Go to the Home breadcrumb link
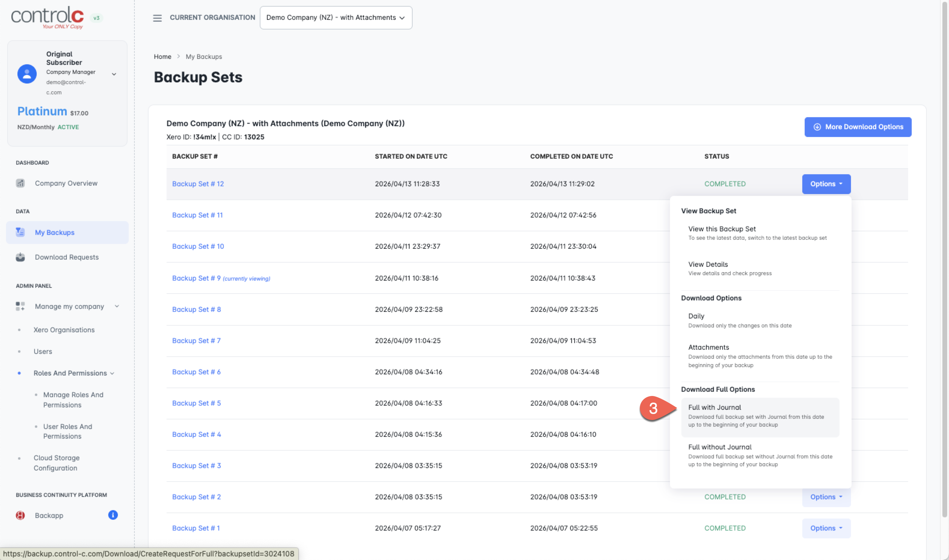Viewport: 949px width, 560px height. 162,56
